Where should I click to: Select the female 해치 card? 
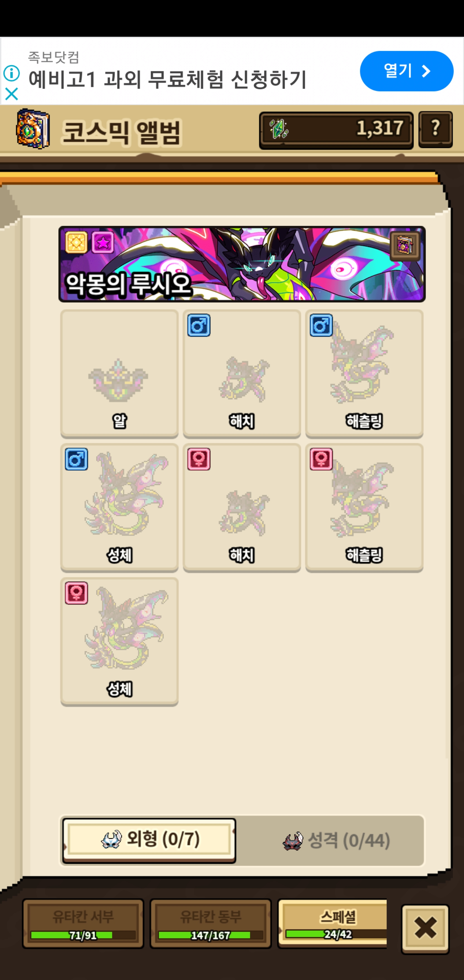242,507
